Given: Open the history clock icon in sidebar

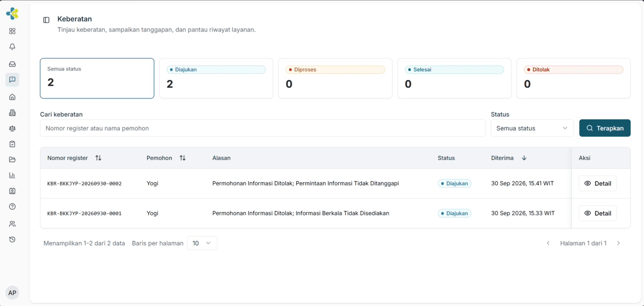Looking at the screenshot, I should (12, 239).
